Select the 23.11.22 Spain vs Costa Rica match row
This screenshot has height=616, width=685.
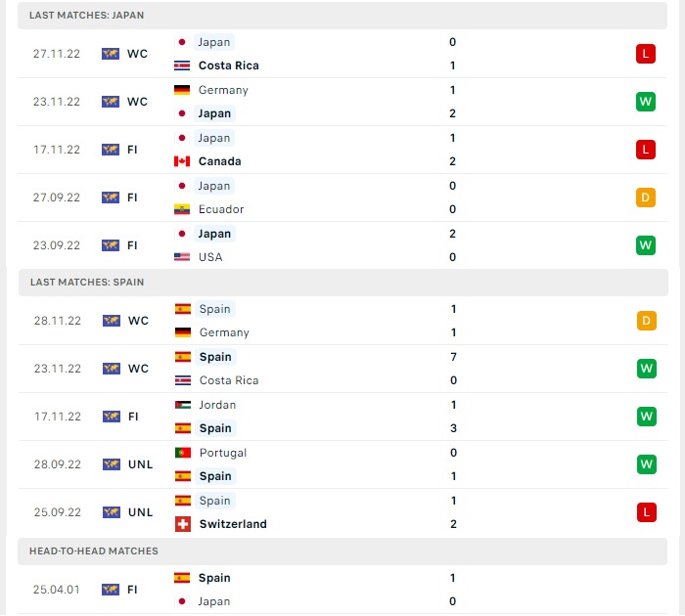point(343,369)
